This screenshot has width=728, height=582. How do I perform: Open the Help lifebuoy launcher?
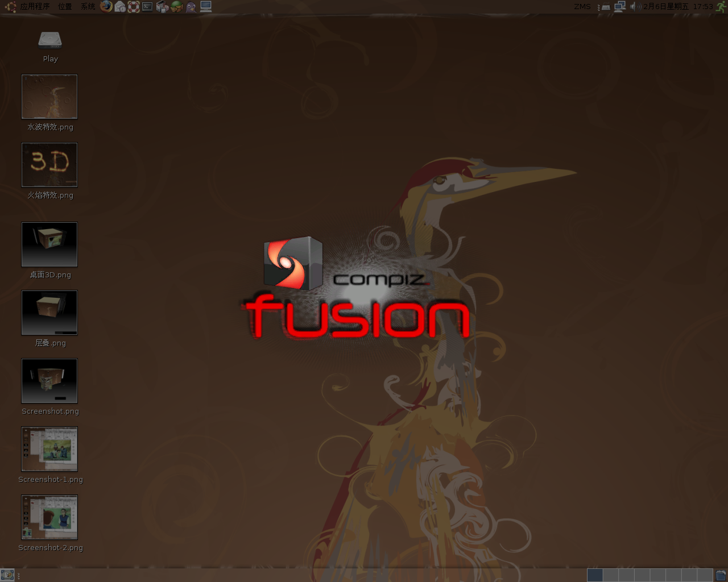[134, 7]
